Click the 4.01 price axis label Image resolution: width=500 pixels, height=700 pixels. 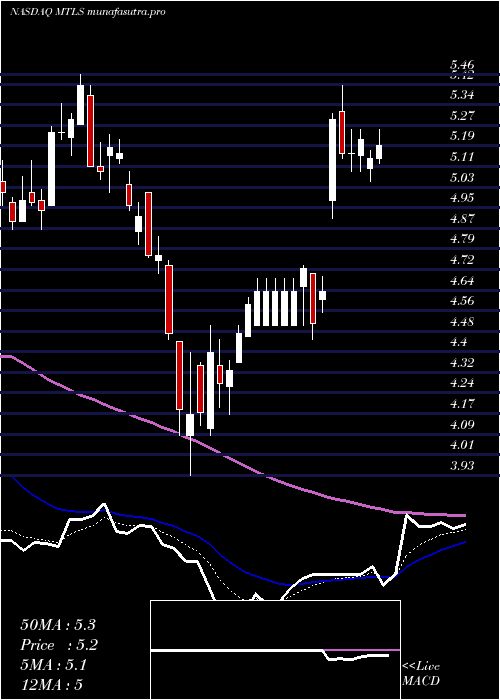(462, 445)
